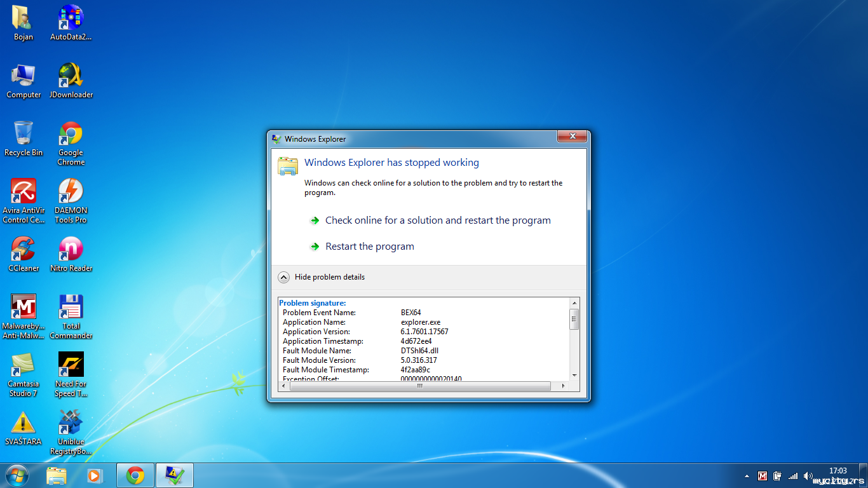Click fault module version '5.0.316.317'
868x488 pixels.
point(419,360)
